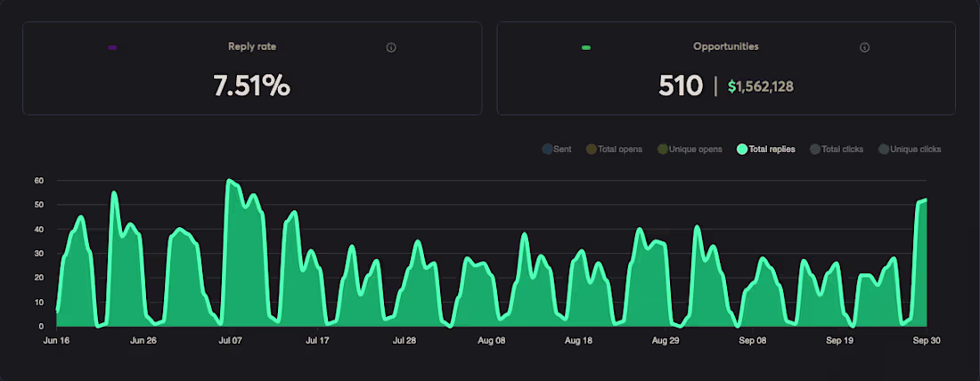
Task: Click the Jul 07 peak on chart
Action: [x=229, y=181]
